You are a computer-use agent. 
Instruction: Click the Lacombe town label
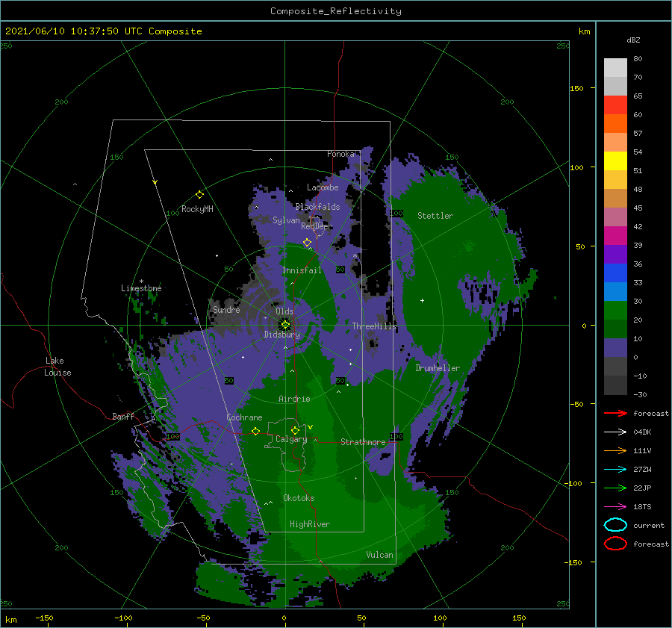(x=323, y=187)
